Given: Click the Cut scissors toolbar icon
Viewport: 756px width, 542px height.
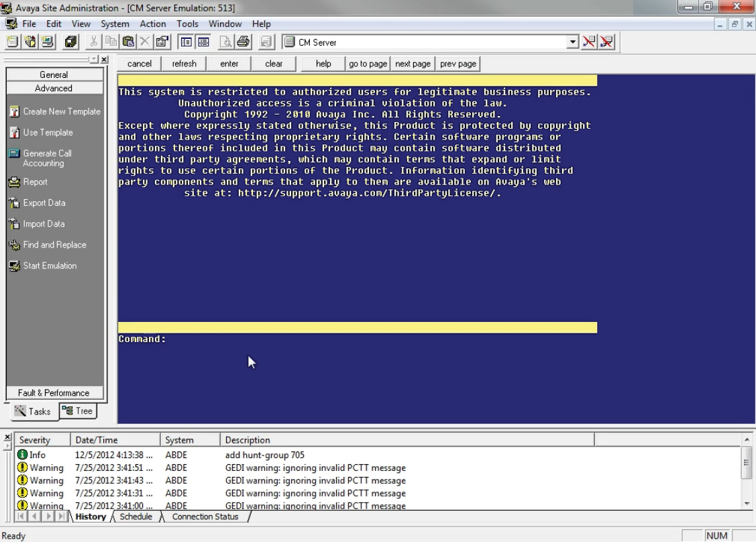Looking at the screenshot, I should point(93,42).
